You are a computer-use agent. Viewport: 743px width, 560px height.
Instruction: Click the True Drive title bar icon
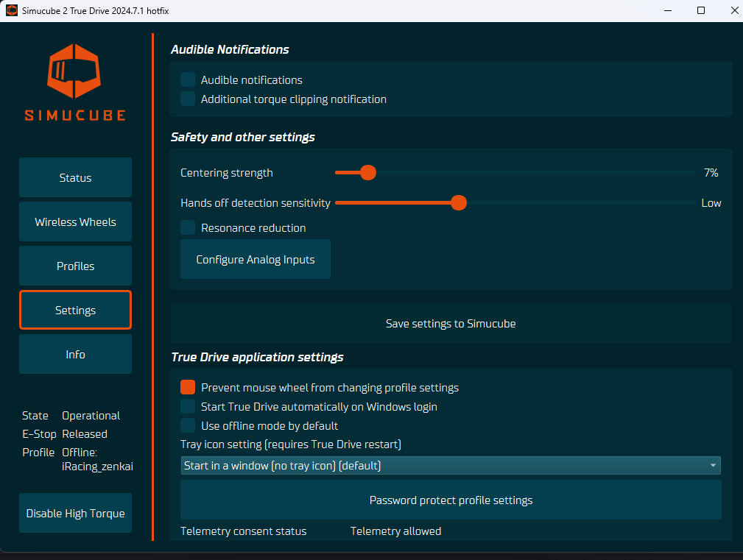[12, 10]
